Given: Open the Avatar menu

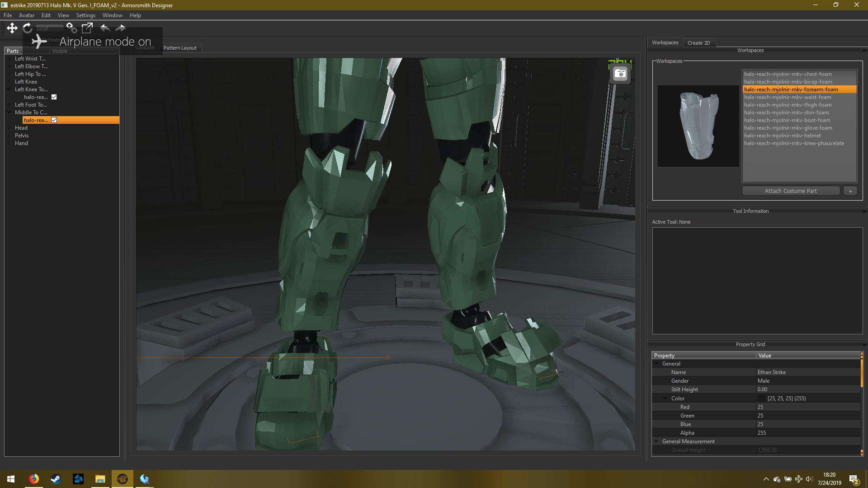Looking at the screenshot, I should coord(27,15).
